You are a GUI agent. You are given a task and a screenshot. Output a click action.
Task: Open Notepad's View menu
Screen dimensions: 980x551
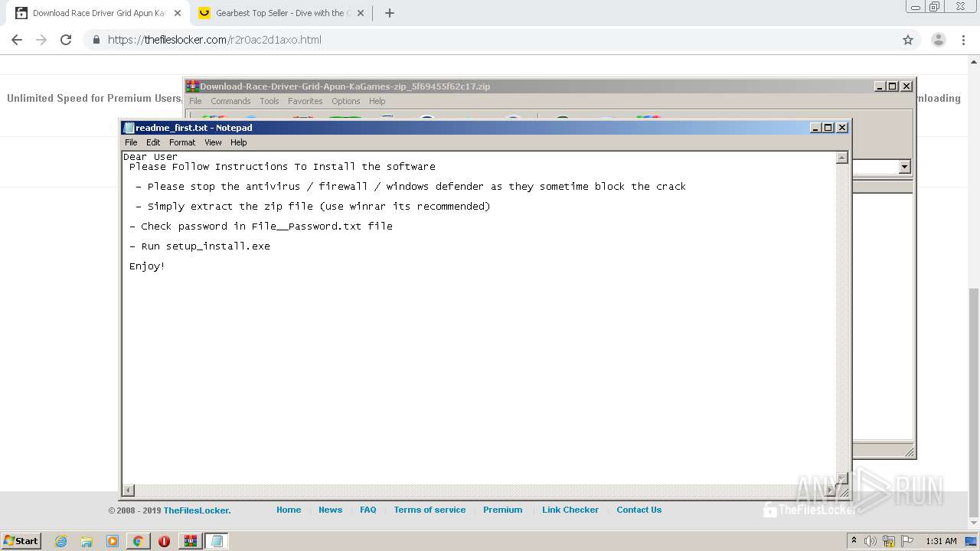(213, 142)
